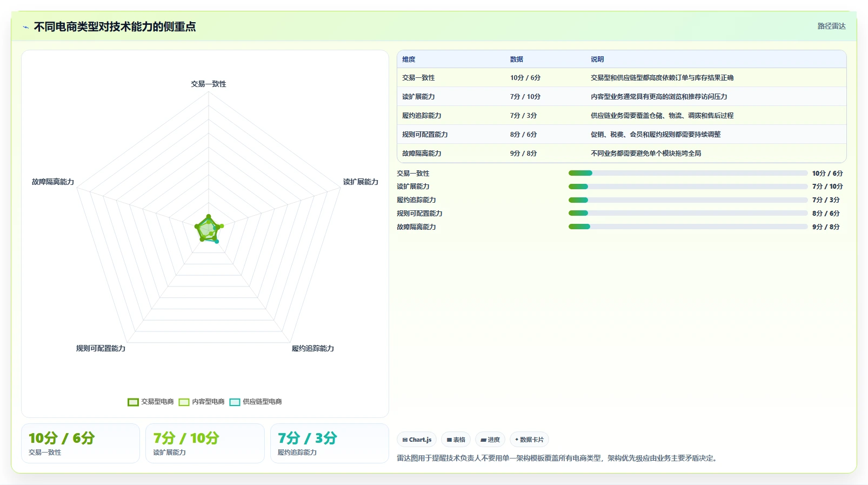This screenshot has height=485, width=868.
Task: Open the 7分 / 10分 读扩展能力 stat card
Action: [x=205, y=443]
